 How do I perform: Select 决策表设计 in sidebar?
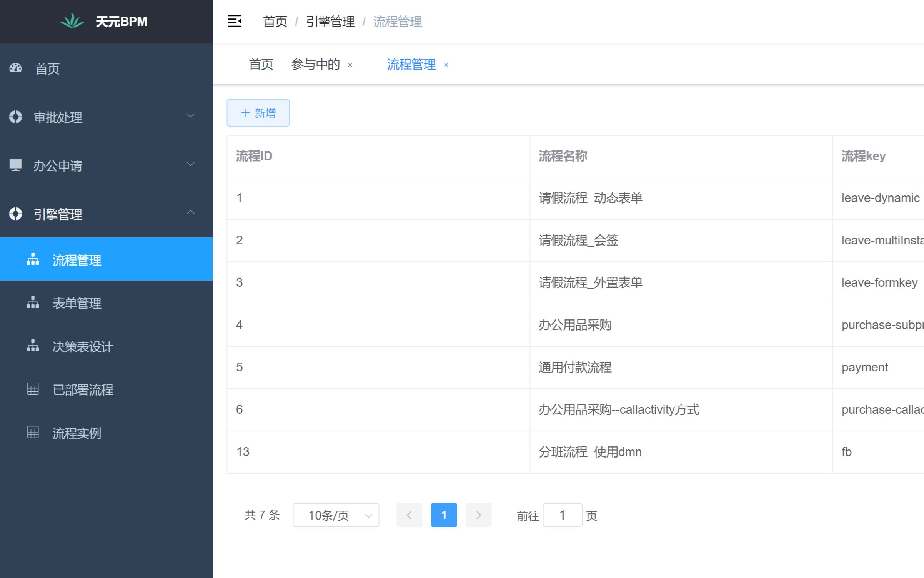(106, 346)
